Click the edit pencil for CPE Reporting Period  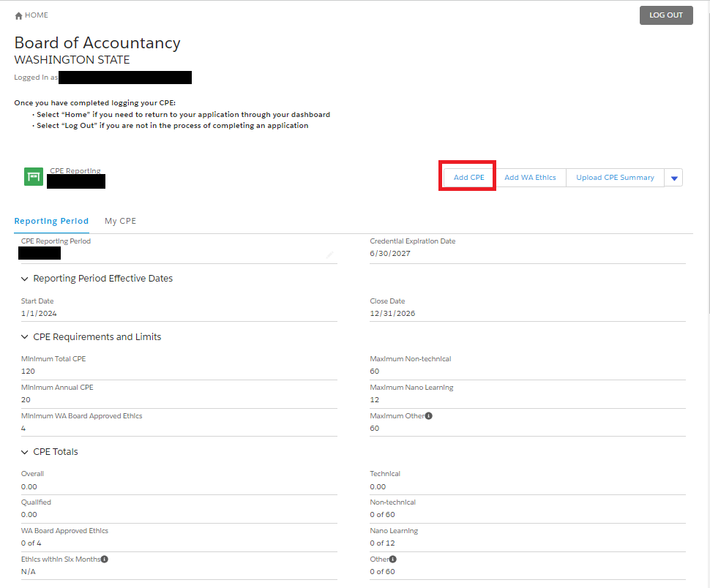point(330,255)
